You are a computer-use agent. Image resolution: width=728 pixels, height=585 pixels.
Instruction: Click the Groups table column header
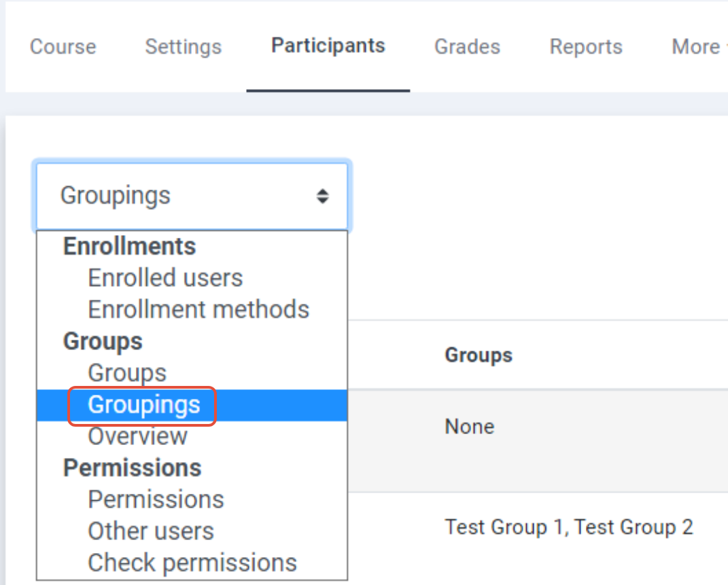[479, 355]
